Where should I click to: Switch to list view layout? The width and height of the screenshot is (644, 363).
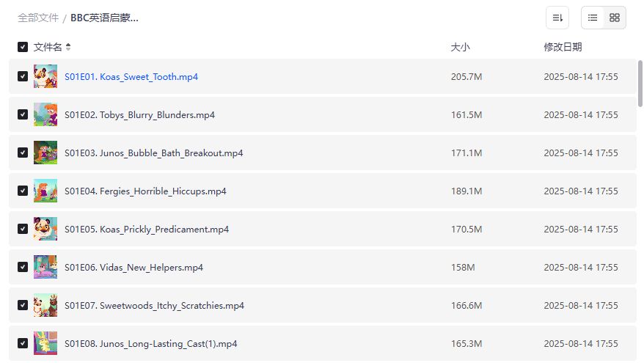[593, 18]
